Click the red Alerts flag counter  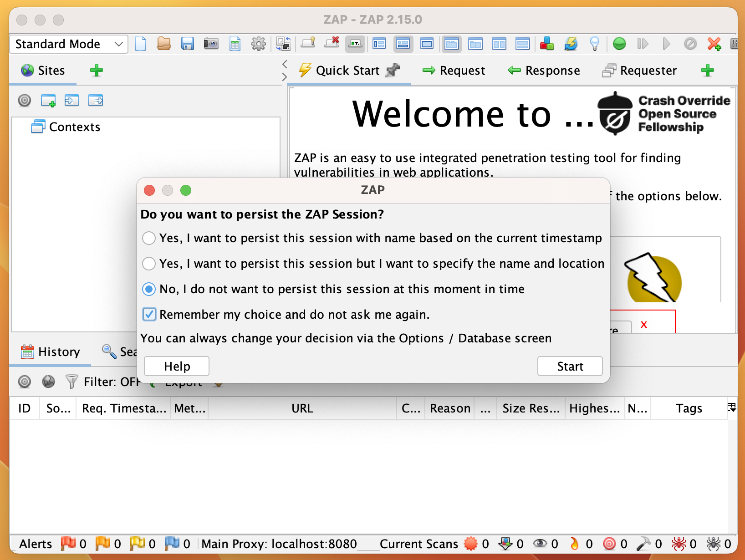pyautogui.click(x=71, y=543)
